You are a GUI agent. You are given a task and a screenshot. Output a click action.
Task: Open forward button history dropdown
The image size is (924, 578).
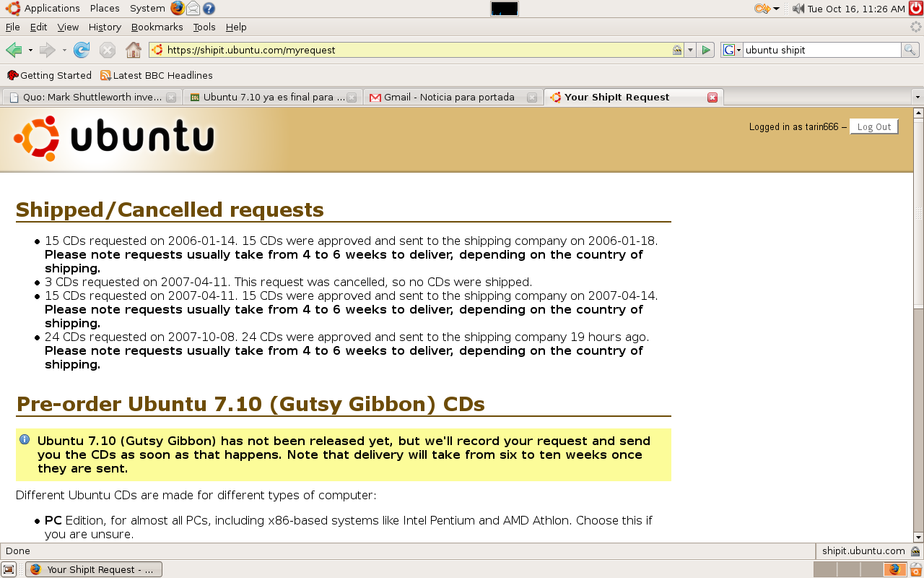(64, 50)
